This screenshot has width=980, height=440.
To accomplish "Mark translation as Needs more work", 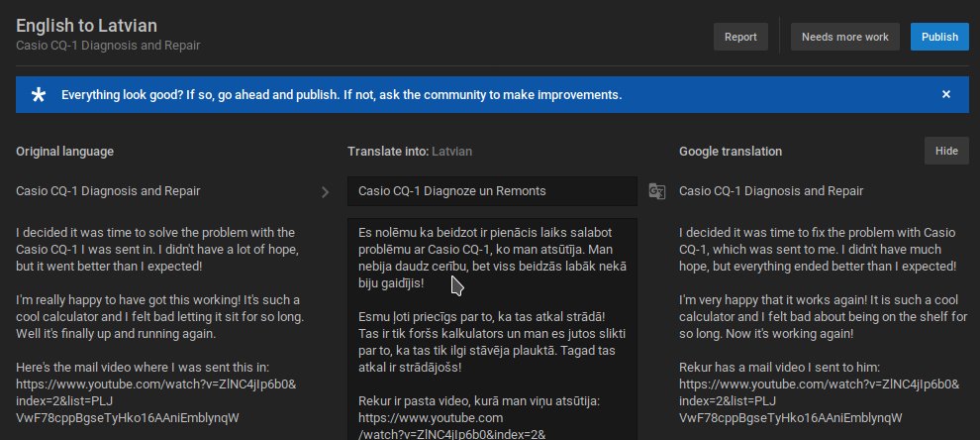I will 845,37.
